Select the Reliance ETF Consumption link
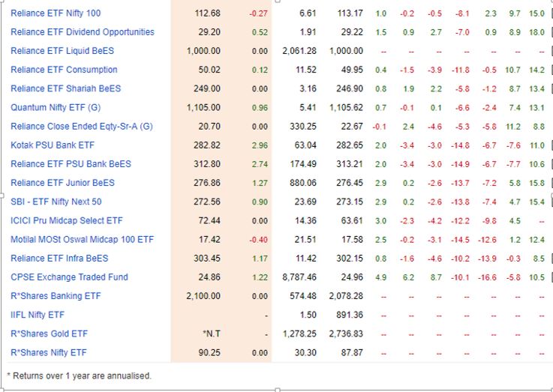 pyautogui.click(x=64, y=70)
